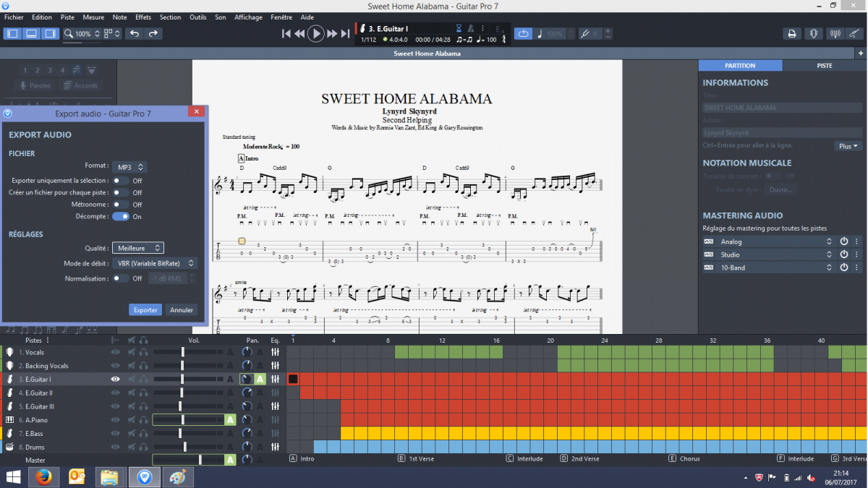
Task: Click the Exporter button
Action: tap(145, 309)
